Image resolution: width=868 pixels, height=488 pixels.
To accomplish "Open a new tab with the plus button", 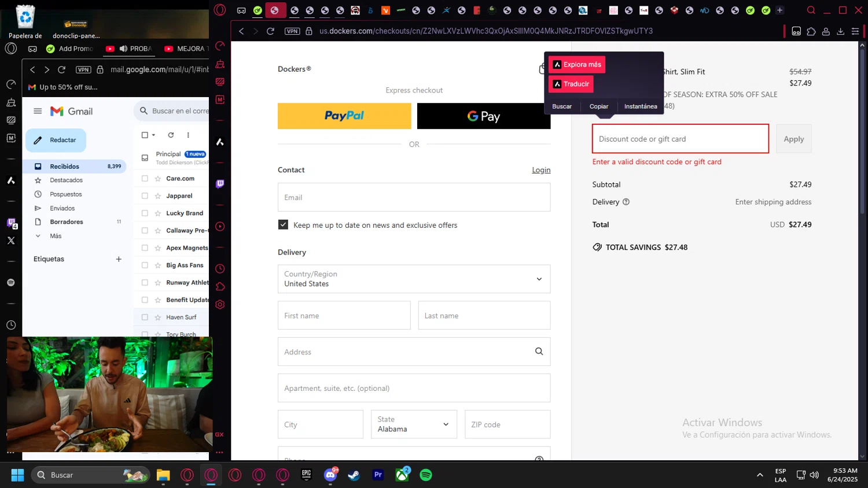I will pos(780,10).
